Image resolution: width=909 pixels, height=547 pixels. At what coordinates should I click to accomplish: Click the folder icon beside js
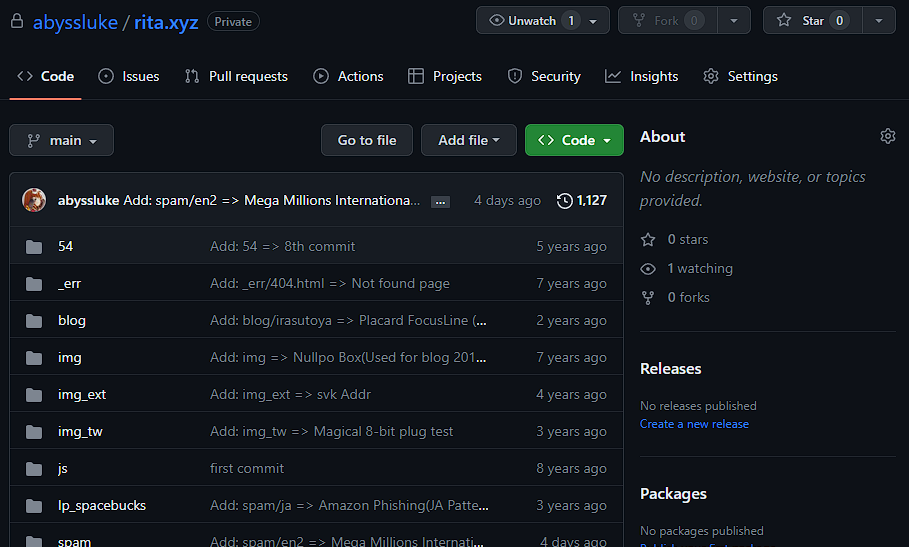click(34, 469)
